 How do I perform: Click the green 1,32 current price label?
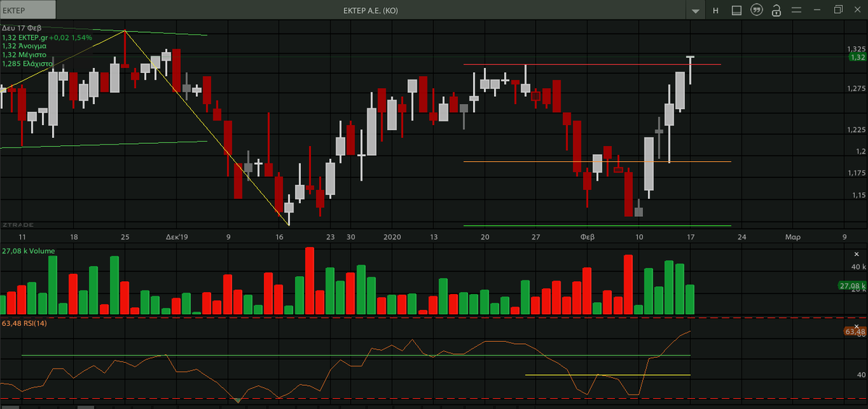coord(857,57)
